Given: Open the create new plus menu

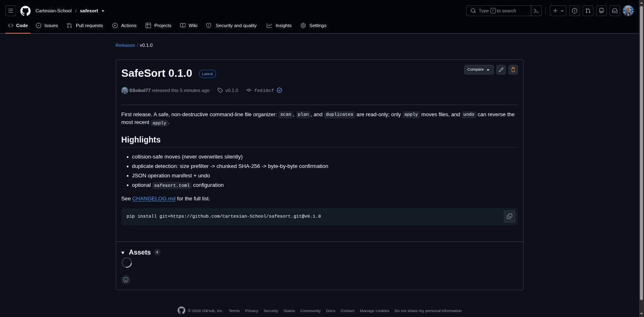Looking at the screenshot, I should point(558,11).
